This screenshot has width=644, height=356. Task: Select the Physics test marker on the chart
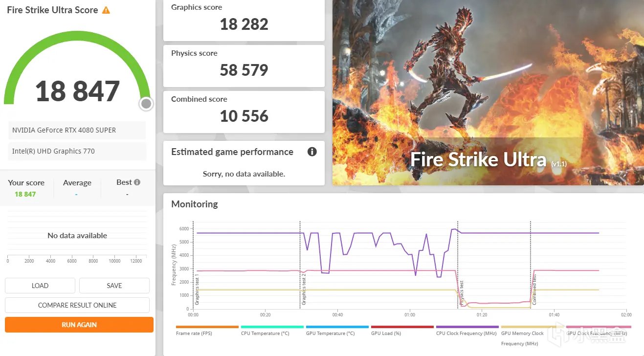point(462,293)
